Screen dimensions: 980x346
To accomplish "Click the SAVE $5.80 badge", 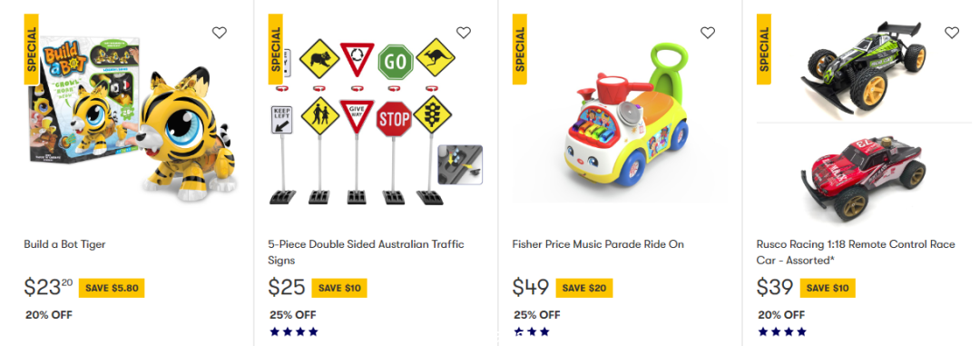I will click(x=112, y=288).
